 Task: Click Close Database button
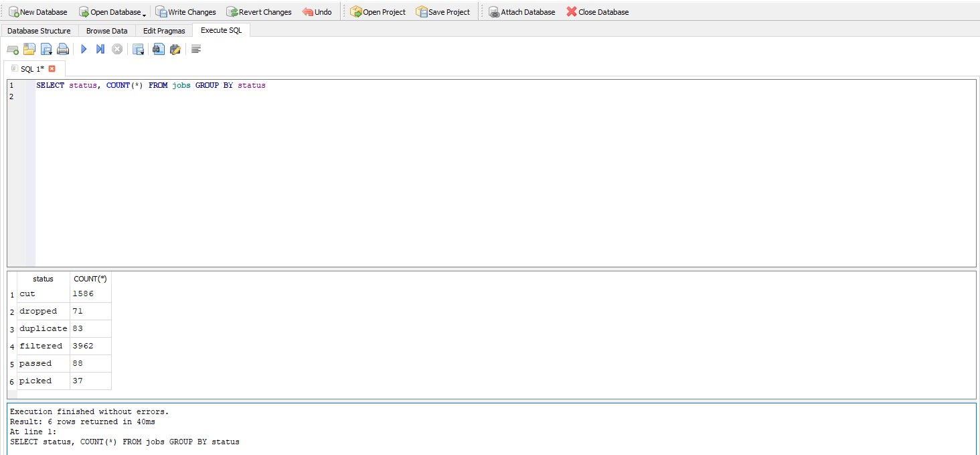click(x=598, y=11)
